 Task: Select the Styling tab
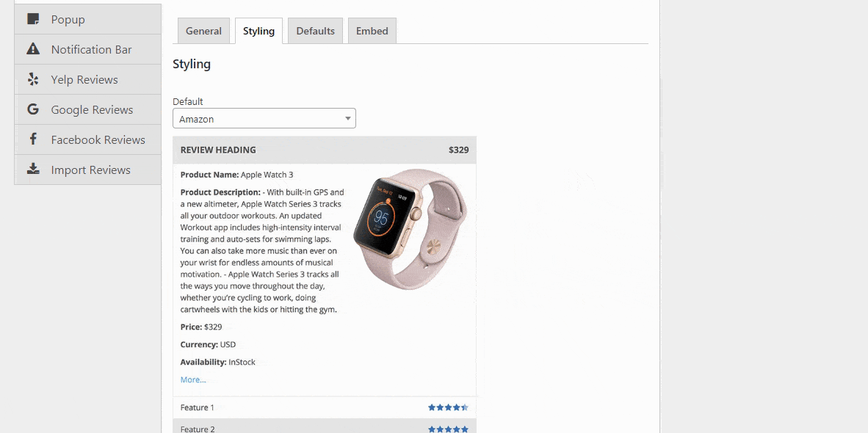pyautogui.click(x=258, y=31)
